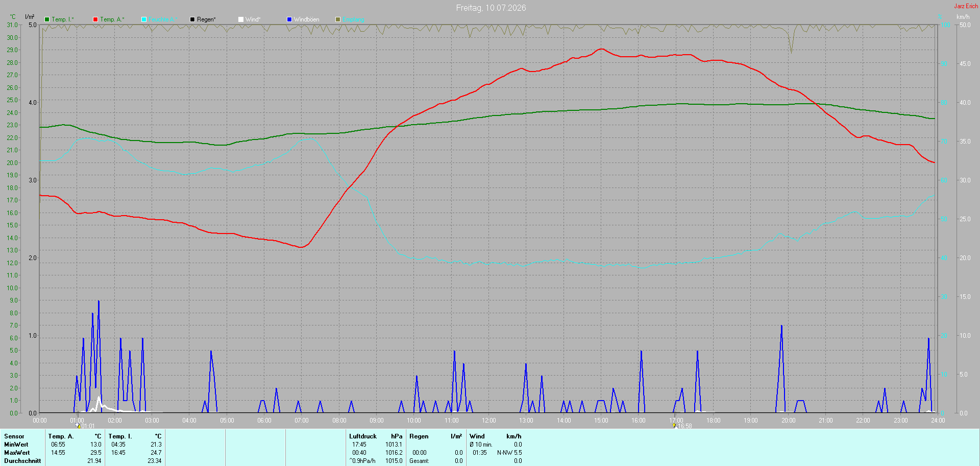980x466 pixels.
Task: Select the 'Windböen' legend label
Action: point(306,19)
